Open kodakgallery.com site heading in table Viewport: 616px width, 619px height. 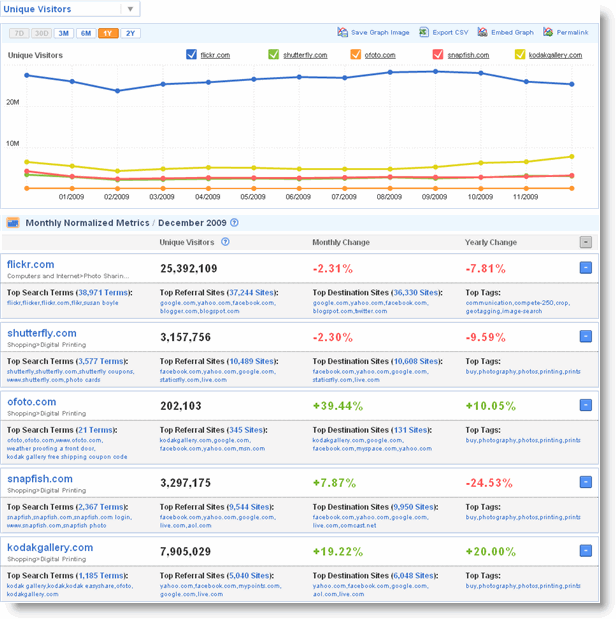50,548
